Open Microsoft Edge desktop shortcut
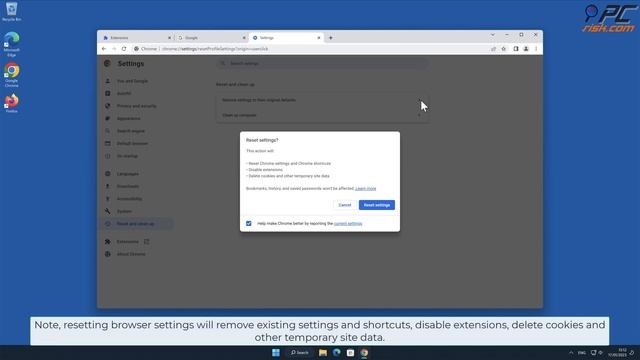 pos(11,44)
